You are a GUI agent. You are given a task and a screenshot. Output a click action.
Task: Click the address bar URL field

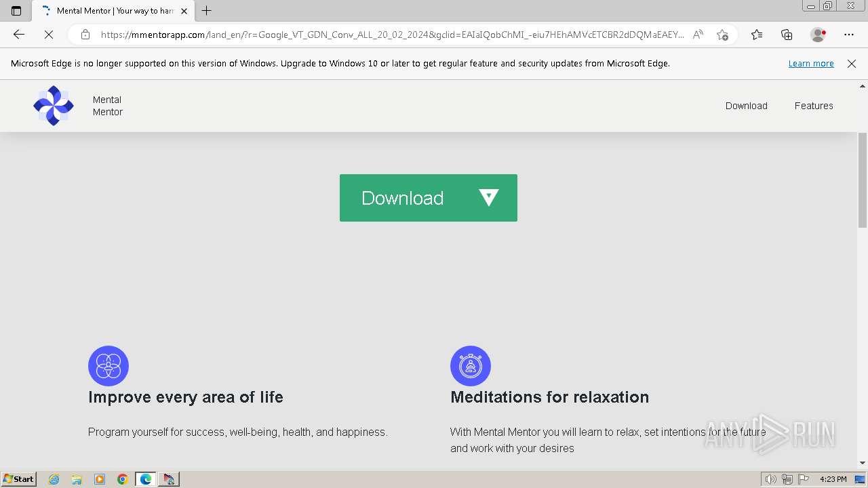coord(392,35)
